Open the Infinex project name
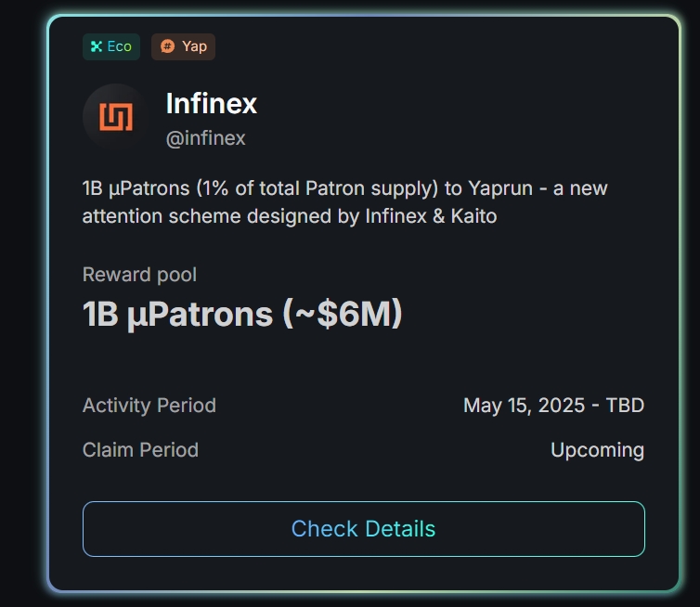Viewport: 700px width, 607px height. coord(211,103)
